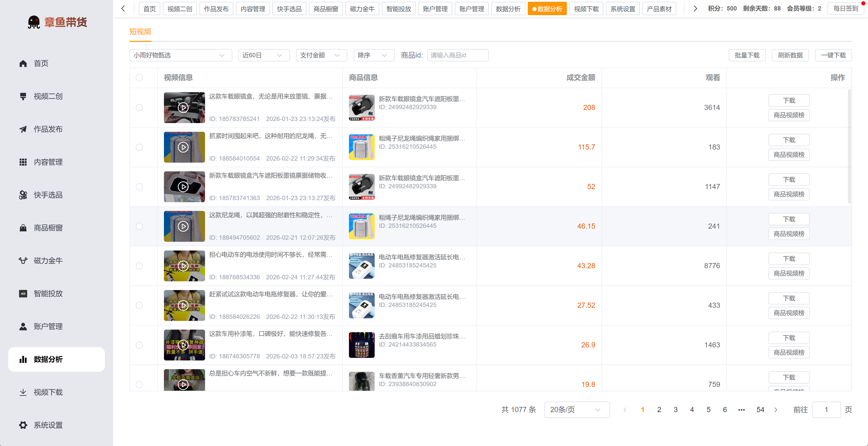868x446 pixels.
Task: Select row with amount 208
Action: (139, 108)
